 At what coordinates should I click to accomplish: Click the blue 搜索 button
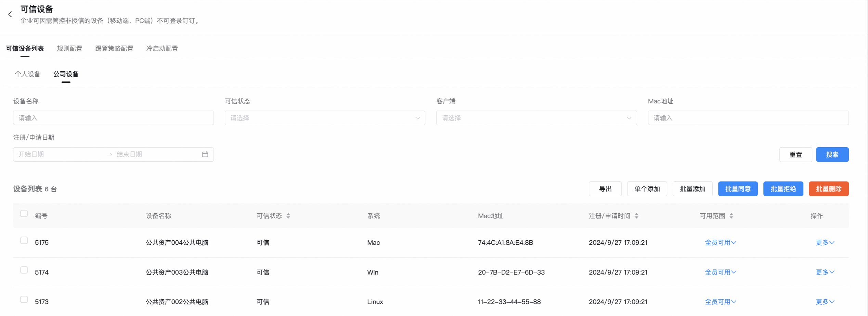832,154
